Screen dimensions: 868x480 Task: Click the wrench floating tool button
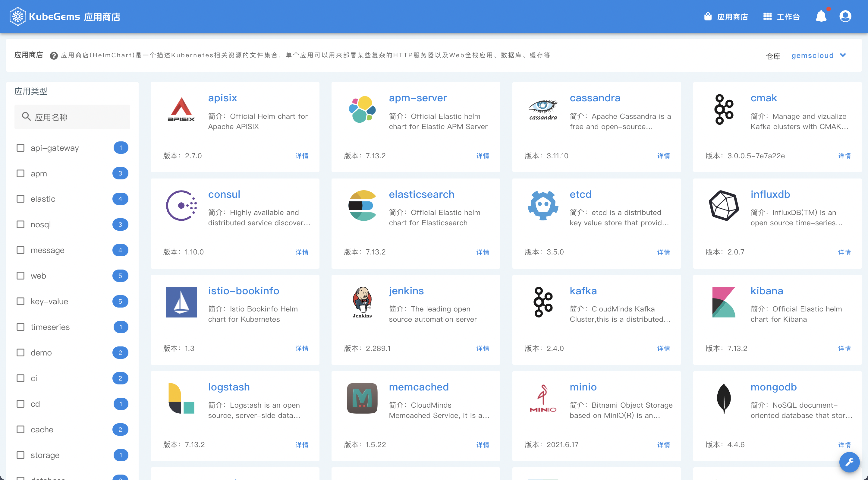849,462
